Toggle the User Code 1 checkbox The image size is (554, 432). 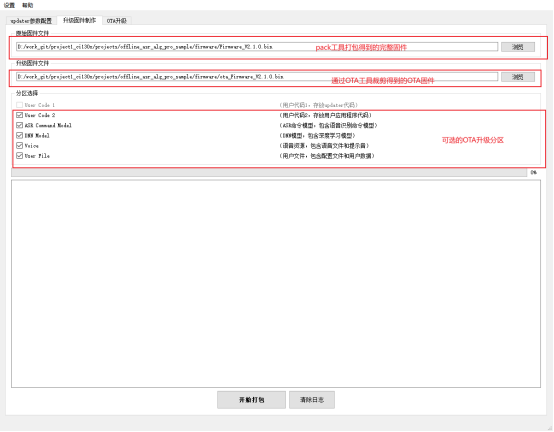pyautogui.click(x=19, y=105)
